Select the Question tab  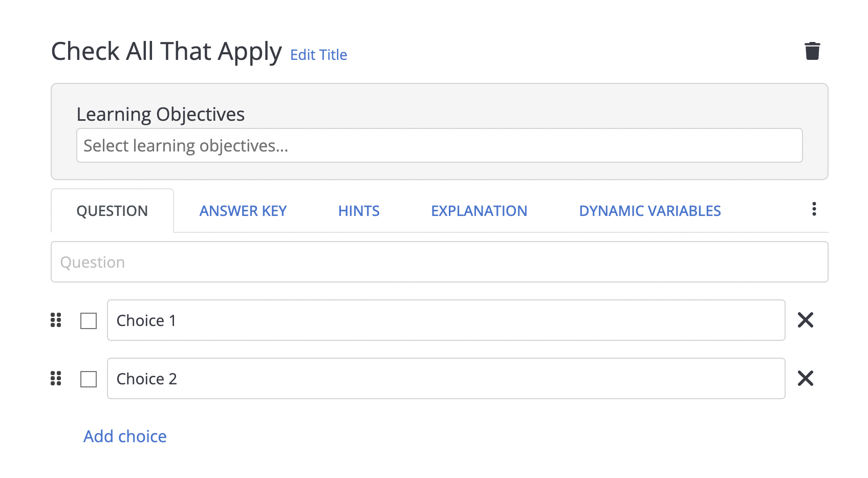[112, 211]
